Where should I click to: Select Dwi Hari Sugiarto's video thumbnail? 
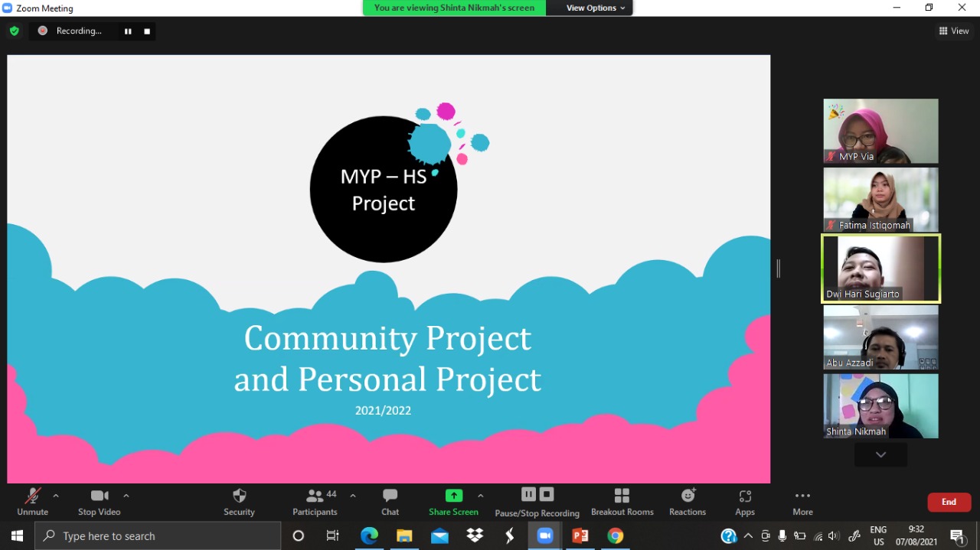(880, 268)
